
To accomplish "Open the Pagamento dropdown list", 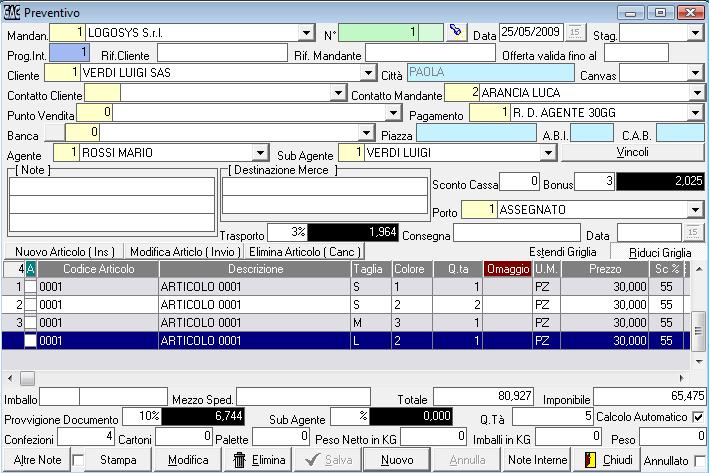I will coord(696,114).
